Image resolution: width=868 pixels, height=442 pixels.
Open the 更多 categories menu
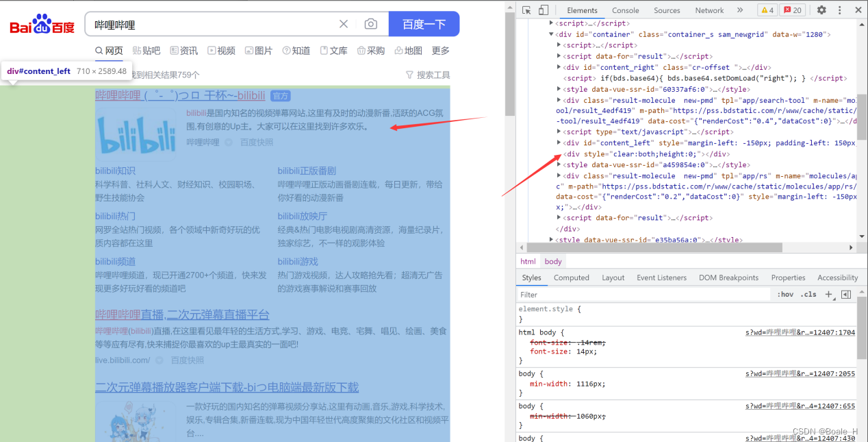pos(441,51)
